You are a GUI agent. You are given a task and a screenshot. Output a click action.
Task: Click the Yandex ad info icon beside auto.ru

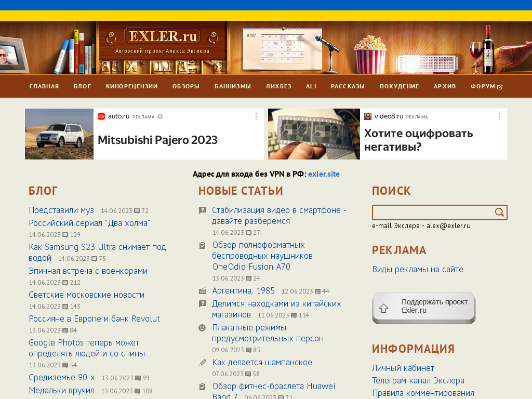click(x=160, y=116)
